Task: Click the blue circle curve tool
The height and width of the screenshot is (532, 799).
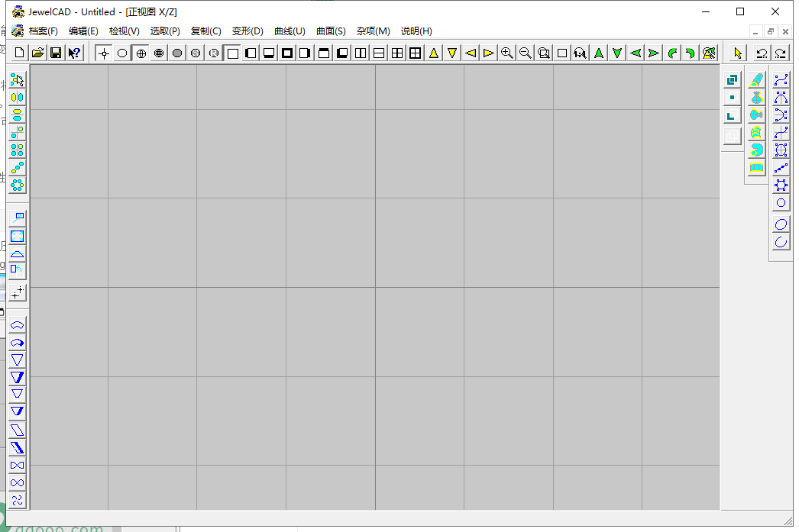Action: coord(781,203)
